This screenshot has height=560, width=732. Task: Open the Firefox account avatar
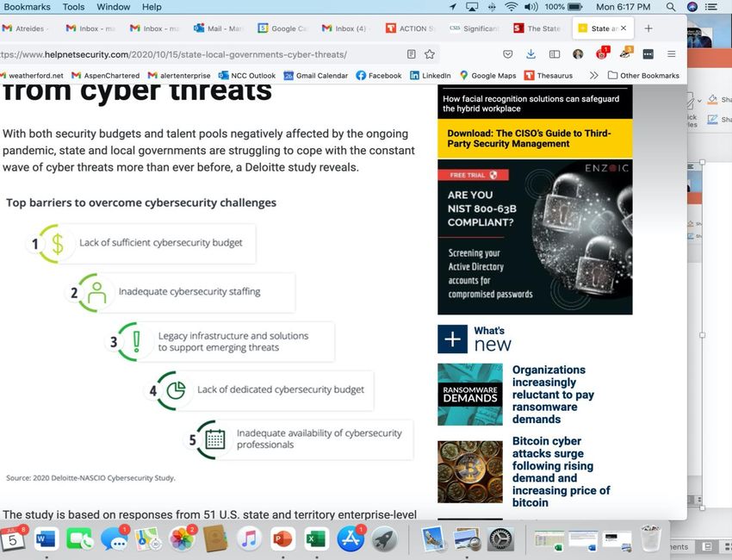(578, 54)
